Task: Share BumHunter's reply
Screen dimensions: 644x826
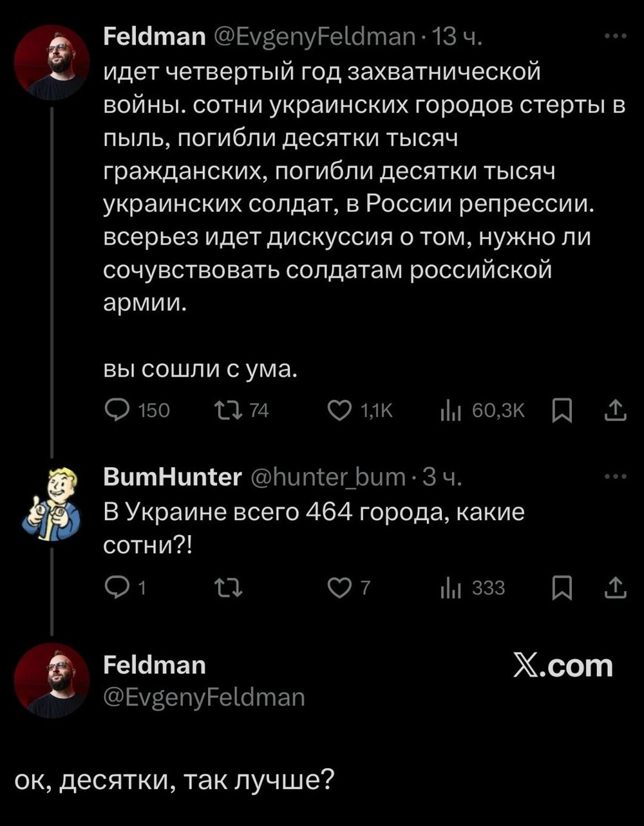Action: coord(616,588)
